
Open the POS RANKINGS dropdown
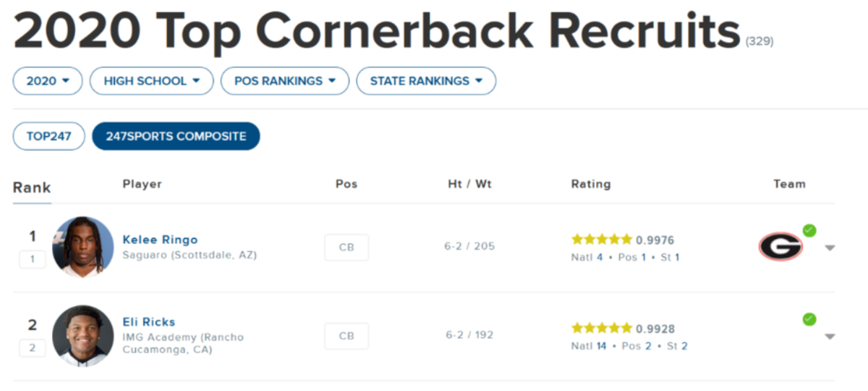[285, 81]
